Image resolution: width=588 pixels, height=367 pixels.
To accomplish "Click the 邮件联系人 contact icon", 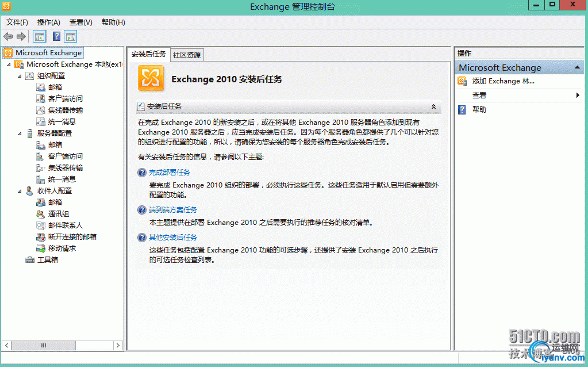I will (40, 225).
